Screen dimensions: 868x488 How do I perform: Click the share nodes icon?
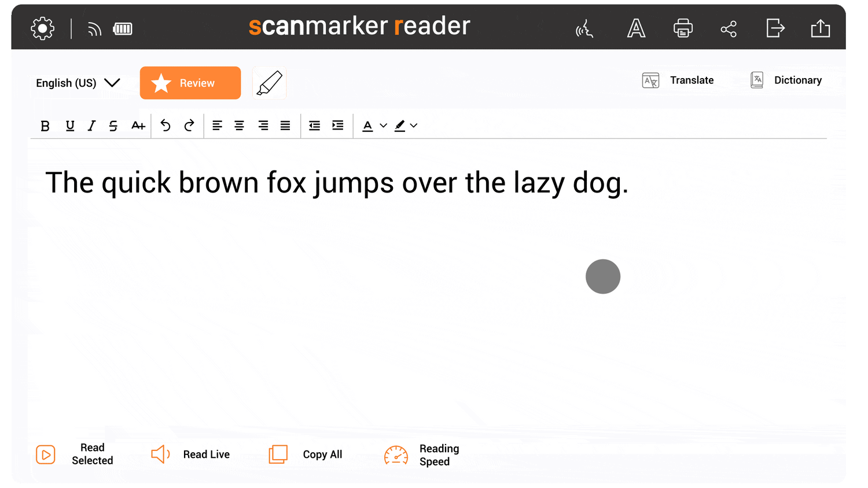click(729, 28)
